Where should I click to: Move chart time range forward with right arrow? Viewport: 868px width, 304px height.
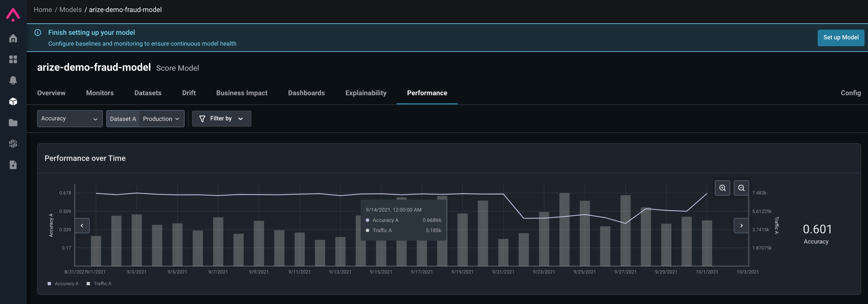point(741,226)
